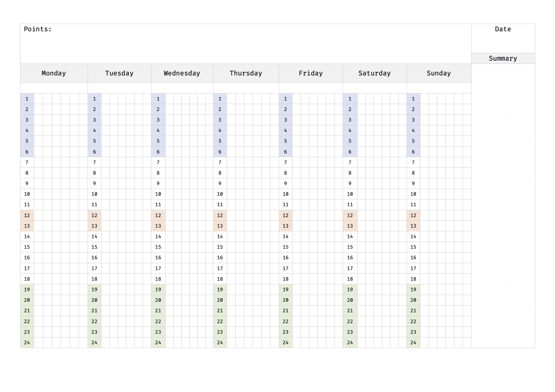Select the Thursday column header
This screenshot has width=555, height=392.
point(246,73)
